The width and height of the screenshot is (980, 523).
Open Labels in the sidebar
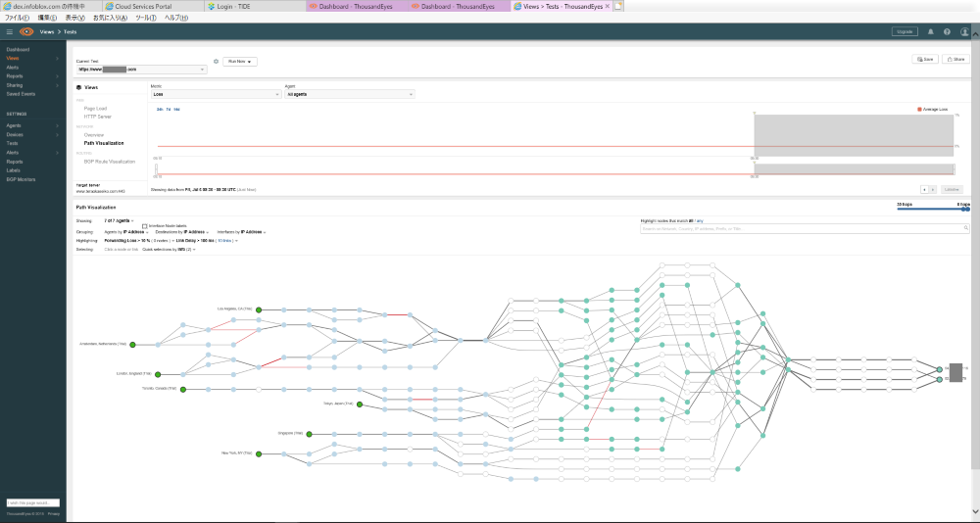pyautogui.click(x=13, y=170)
